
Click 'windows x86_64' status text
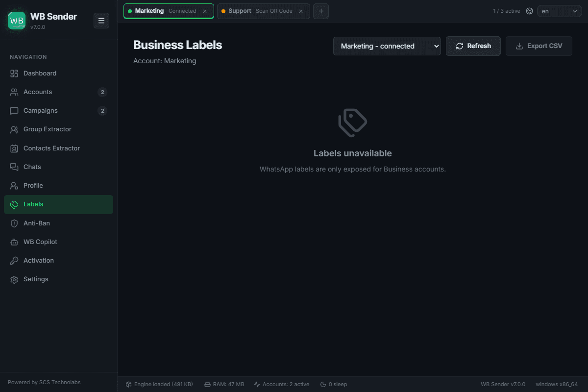(557, 384)
